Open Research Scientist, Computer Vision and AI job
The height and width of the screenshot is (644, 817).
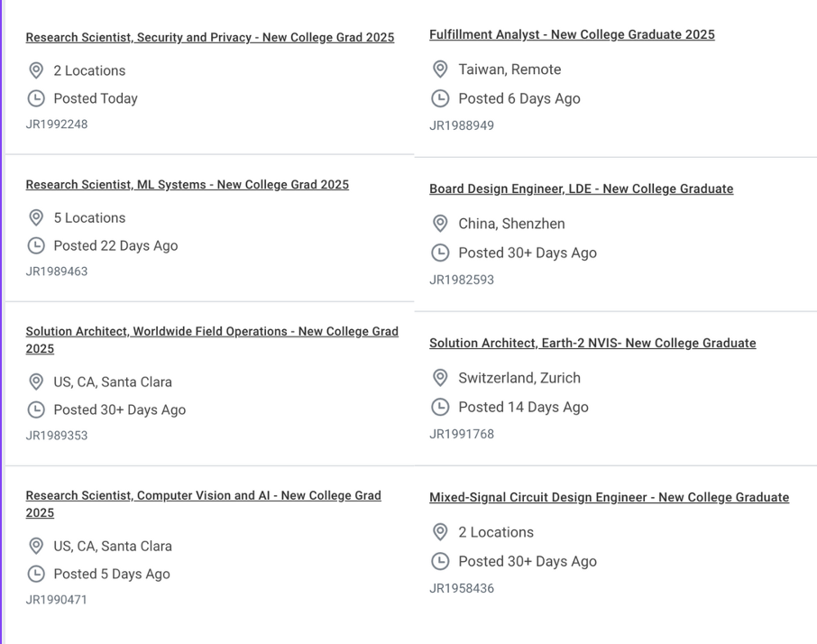[203, 496]
